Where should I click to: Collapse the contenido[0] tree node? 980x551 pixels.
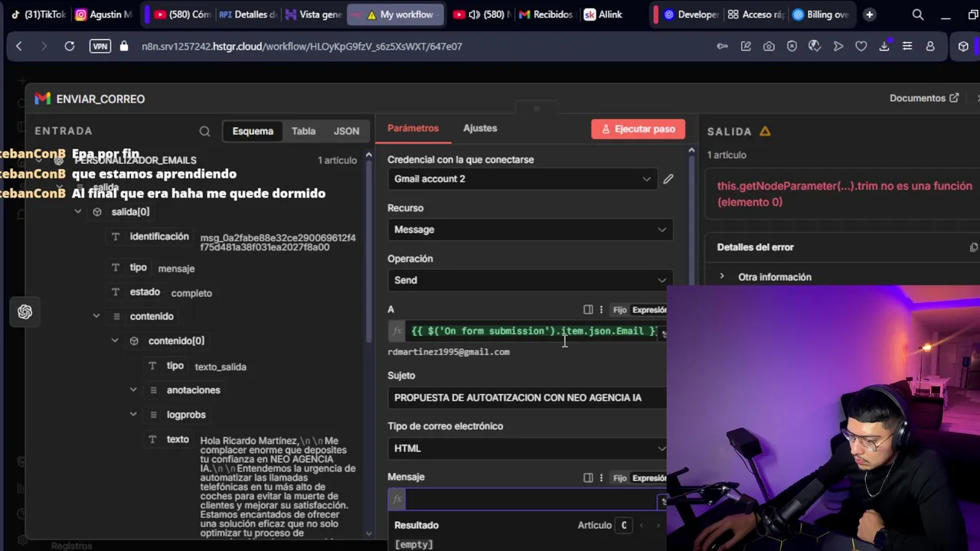click(x=115, y=341)
